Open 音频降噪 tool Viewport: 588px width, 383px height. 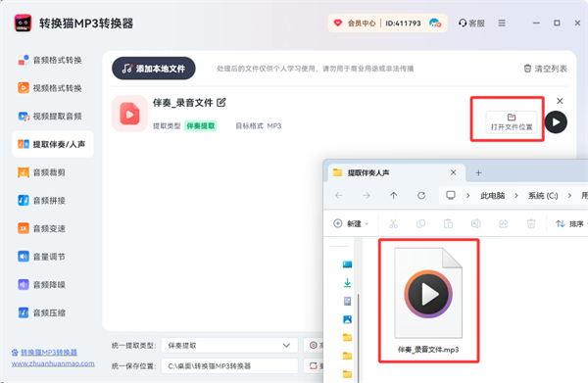pyautogui.click(x=41, y=285)
